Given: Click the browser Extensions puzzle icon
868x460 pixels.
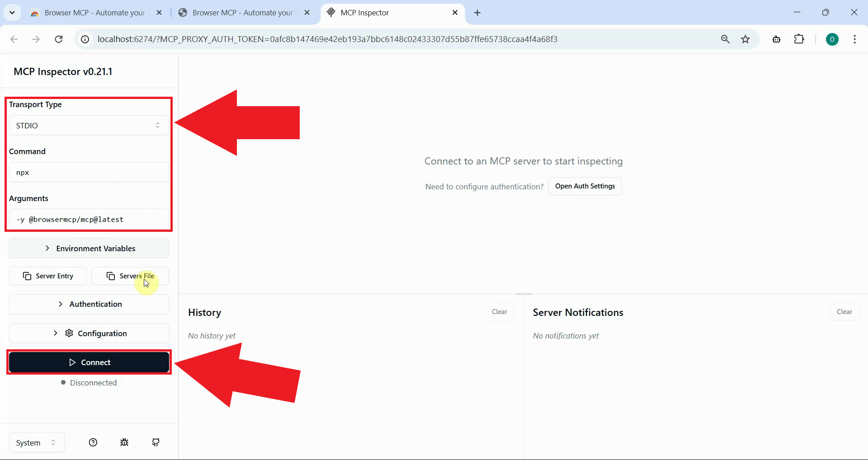Looking at the screenshot, I should (x=800, y=39).
